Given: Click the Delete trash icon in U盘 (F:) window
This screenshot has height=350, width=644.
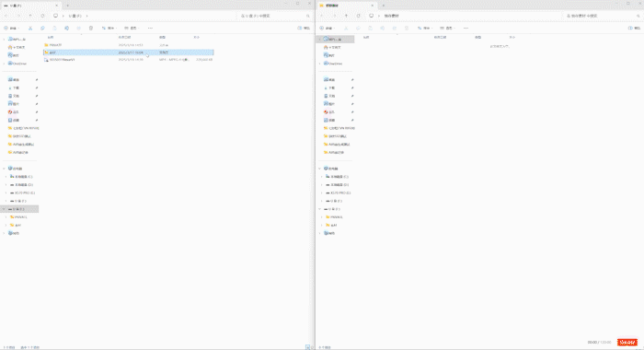Looking at the screenshot, I should click(x=91, y=28).
